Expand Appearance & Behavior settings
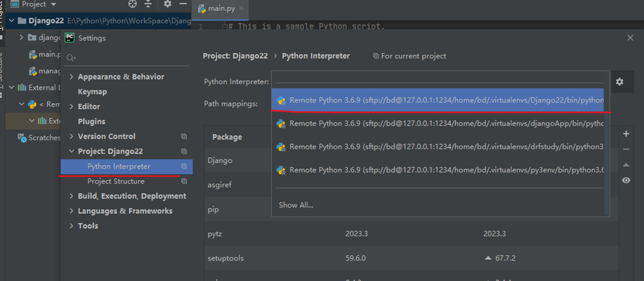 click(x=72, y=77)
